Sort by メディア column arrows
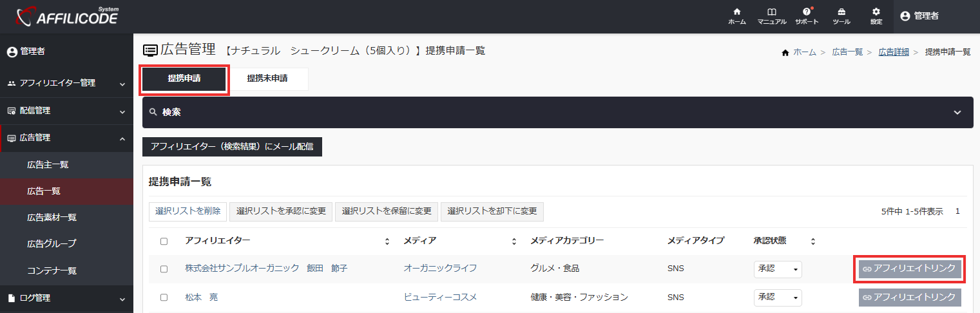980x313 pixels. coord(514,242)
